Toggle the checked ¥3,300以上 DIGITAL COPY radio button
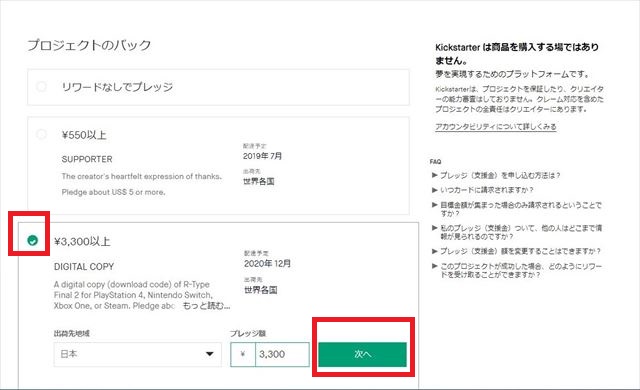 33,241
